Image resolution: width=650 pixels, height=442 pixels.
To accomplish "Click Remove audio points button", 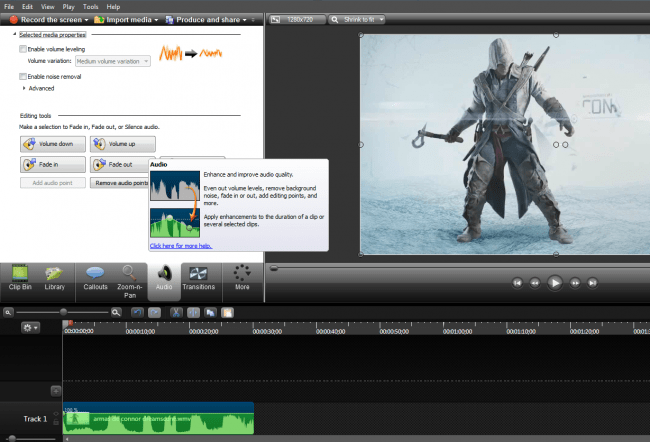I will (119, 183).
